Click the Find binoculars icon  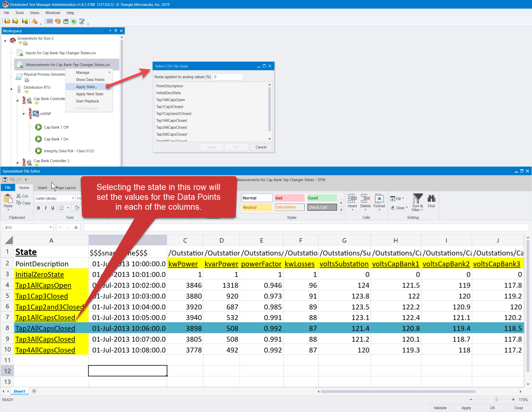coord(431,199)
